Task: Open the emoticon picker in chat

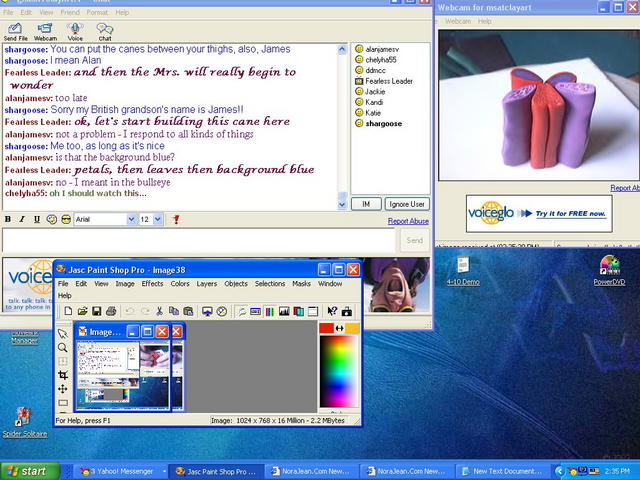Action: click(51, 219)
